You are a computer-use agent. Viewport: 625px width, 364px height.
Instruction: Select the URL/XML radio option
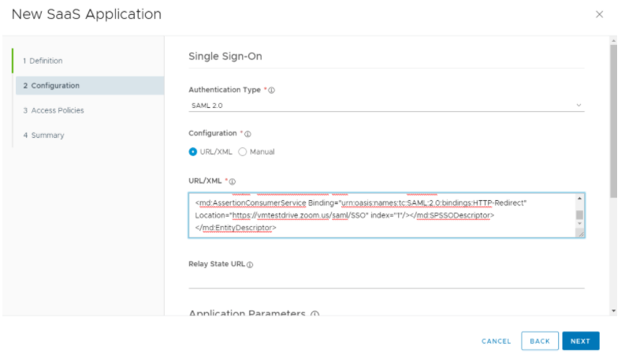click(x=193, y=151)
